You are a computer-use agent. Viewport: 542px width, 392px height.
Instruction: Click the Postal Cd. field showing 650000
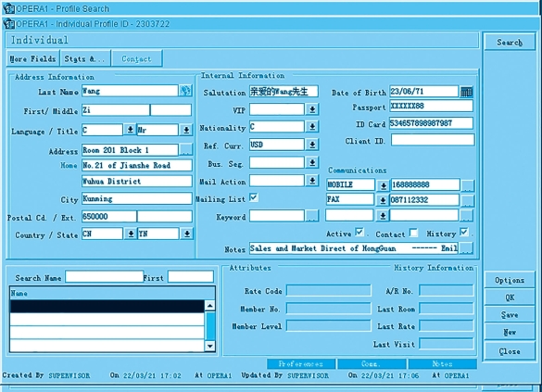[x=109, y=217]
